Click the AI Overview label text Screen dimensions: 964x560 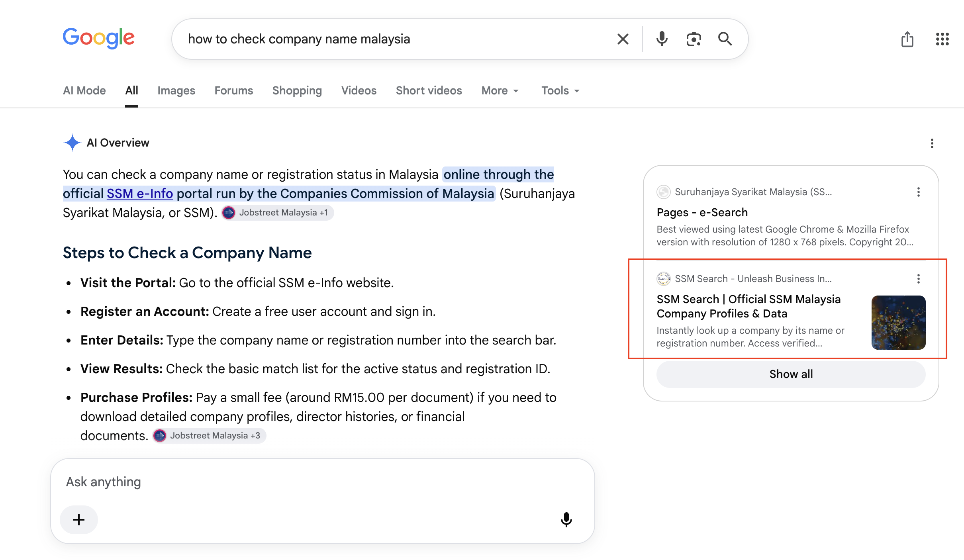click(118, 143)
